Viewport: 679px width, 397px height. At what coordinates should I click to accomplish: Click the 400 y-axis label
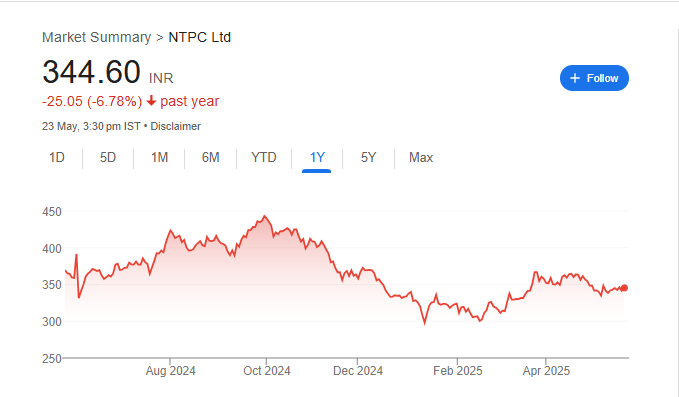52,249
